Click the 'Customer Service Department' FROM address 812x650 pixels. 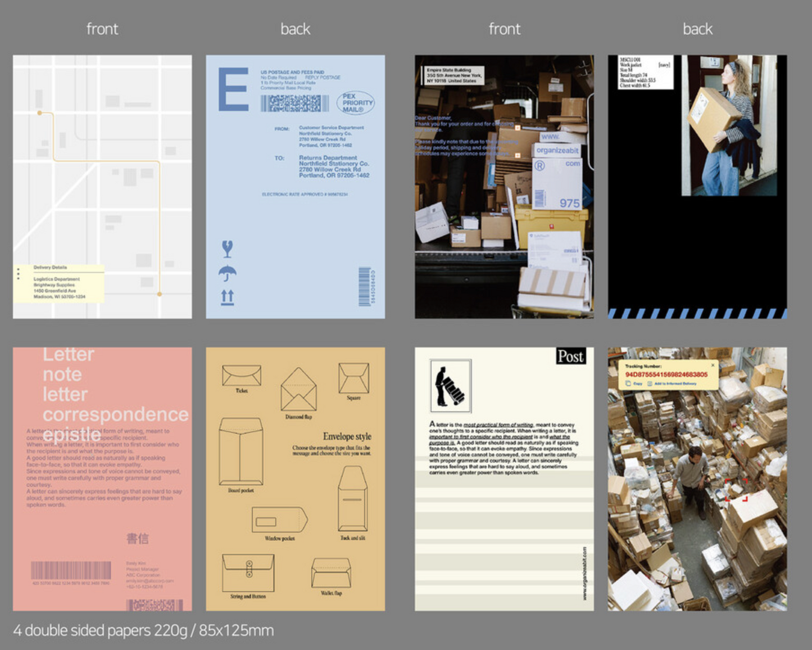(331, 137)
